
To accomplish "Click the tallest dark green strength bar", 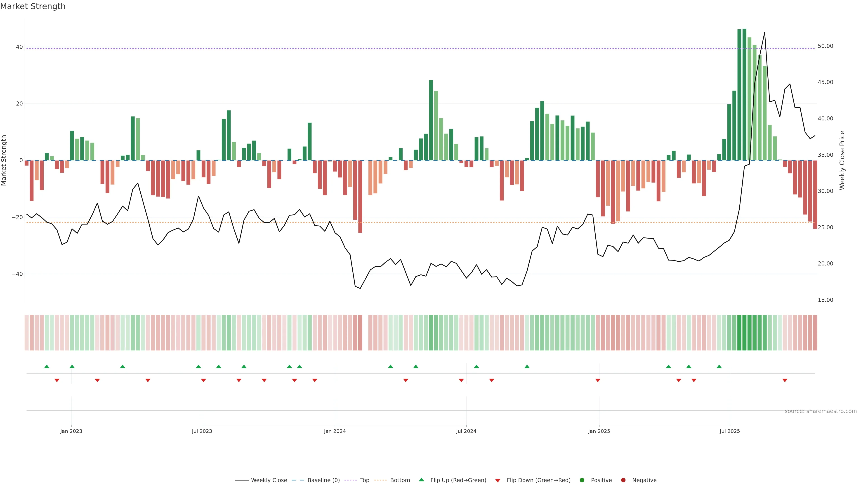I will (744, 94).
